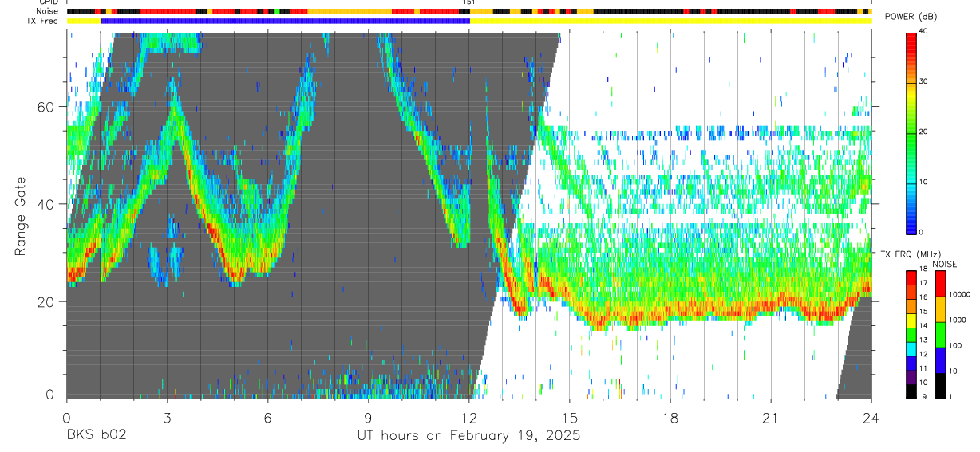This screenshot has height=452, width=980.
Task: Click the CPID value '151'
Action: pyautogui.click(x=468, y=3)
